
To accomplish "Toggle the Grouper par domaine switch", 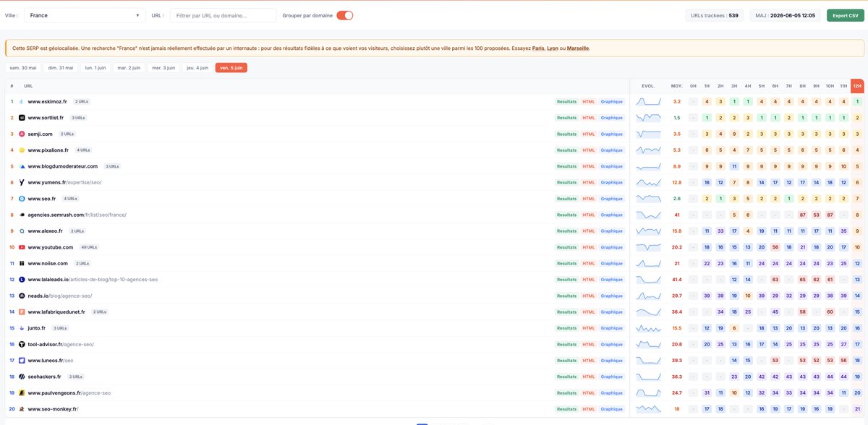I will (x=345, y=15).
